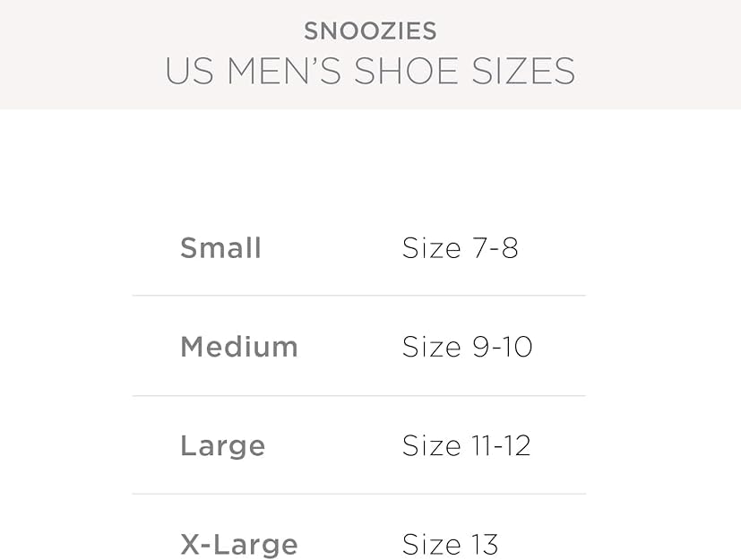Select the Medium size label
Image resolution: width=741 pixels, height=560 pixels.
coord(238,347)
